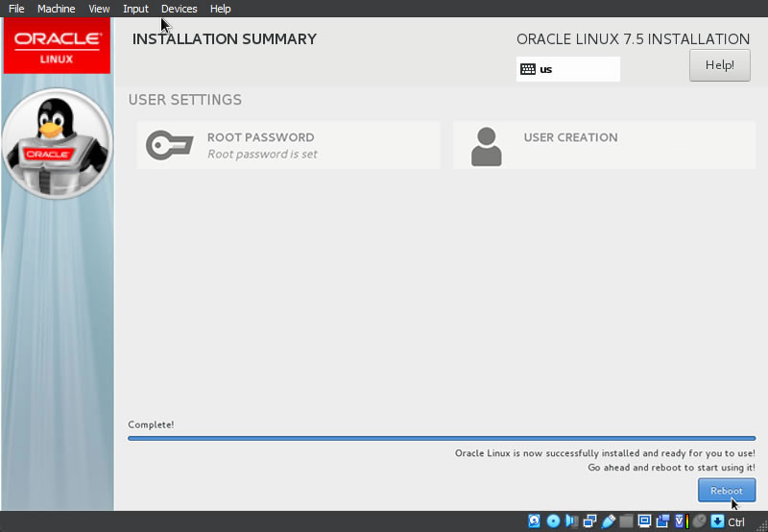This screenshot has height=532, width=768.
Task: Open the Devices menu
Action: (x=180, y=9)
